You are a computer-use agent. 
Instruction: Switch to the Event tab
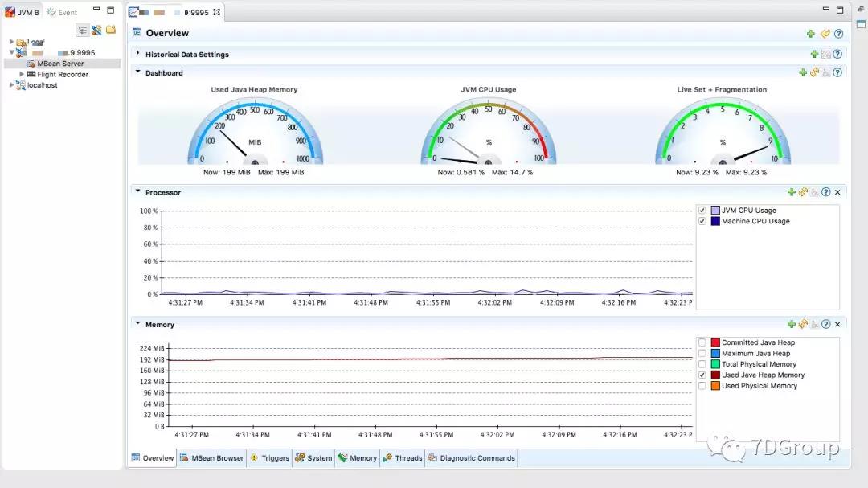pos(62,12)
